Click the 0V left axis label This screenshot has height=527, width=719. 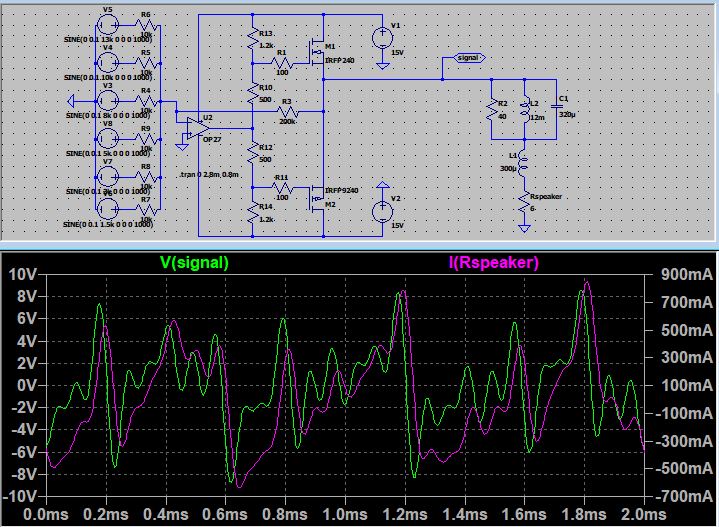click(27, 385)
